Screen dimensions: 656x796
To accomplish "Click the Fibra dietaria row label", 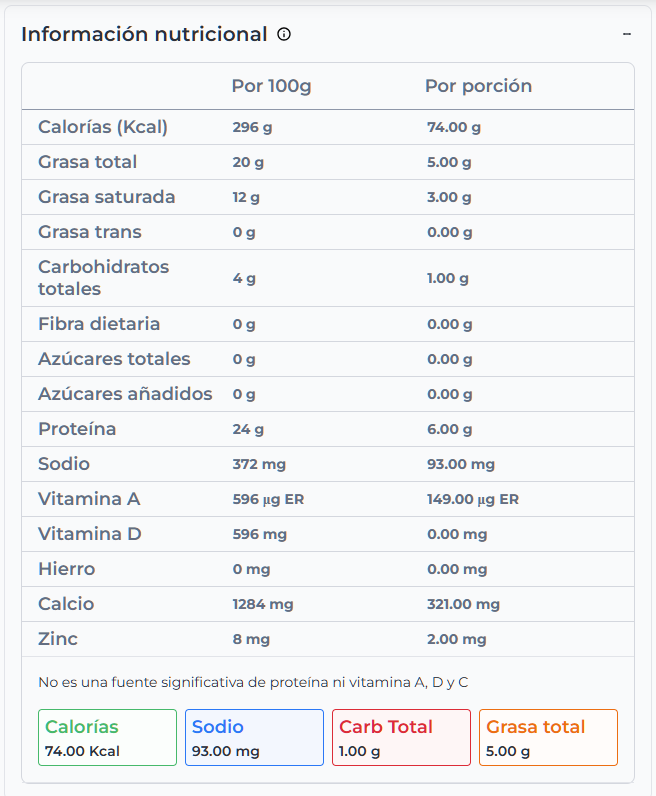I will pyautogui.click(x=99, y=324).
